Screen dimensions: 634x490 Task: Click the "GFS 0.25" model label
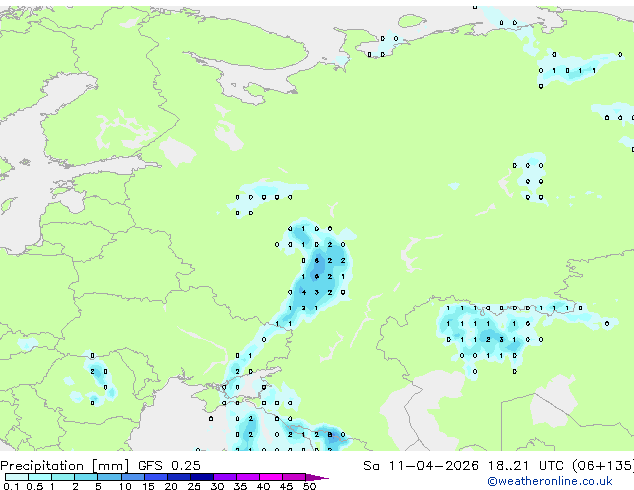169,465
